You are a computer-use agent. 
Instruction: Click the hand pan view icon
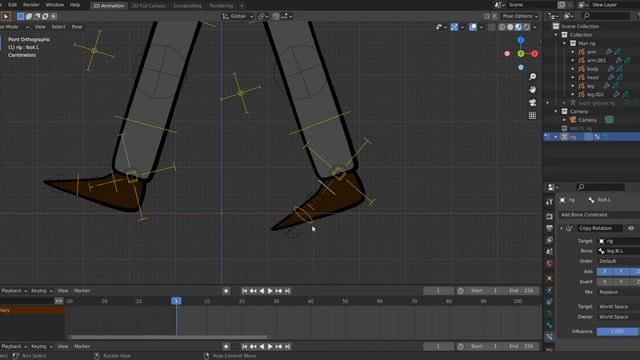pyautogui.click(x=532, y=89)
